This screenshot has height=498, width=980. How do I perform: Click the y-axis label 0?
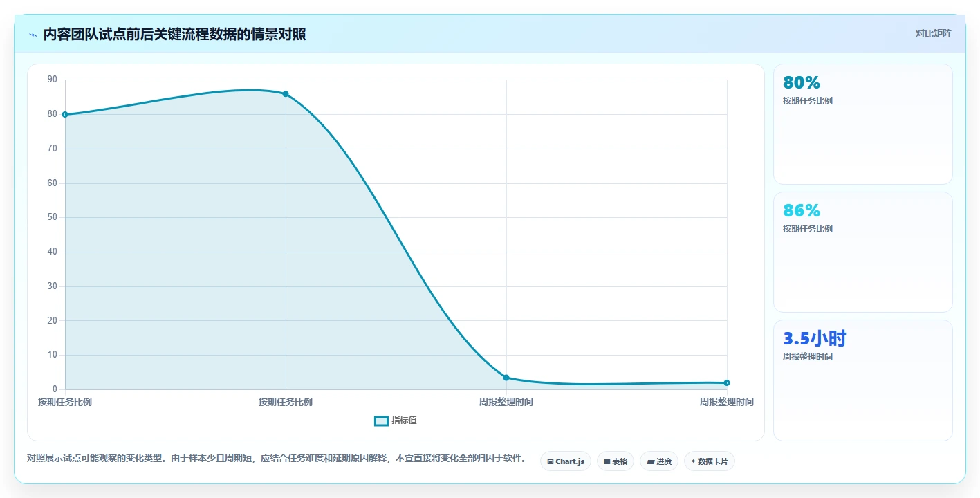coord(55,389)
